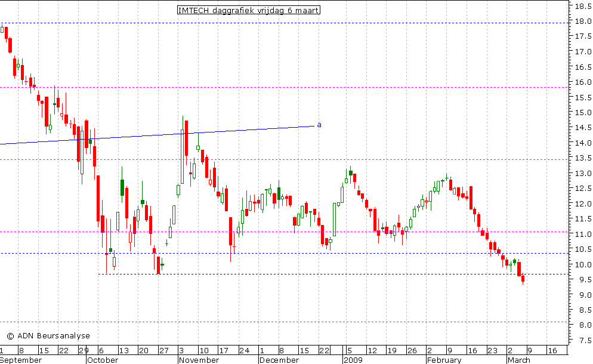593x364 pixels.
Task: Click the "27" date tick label
Action: (x=163, y=350)
